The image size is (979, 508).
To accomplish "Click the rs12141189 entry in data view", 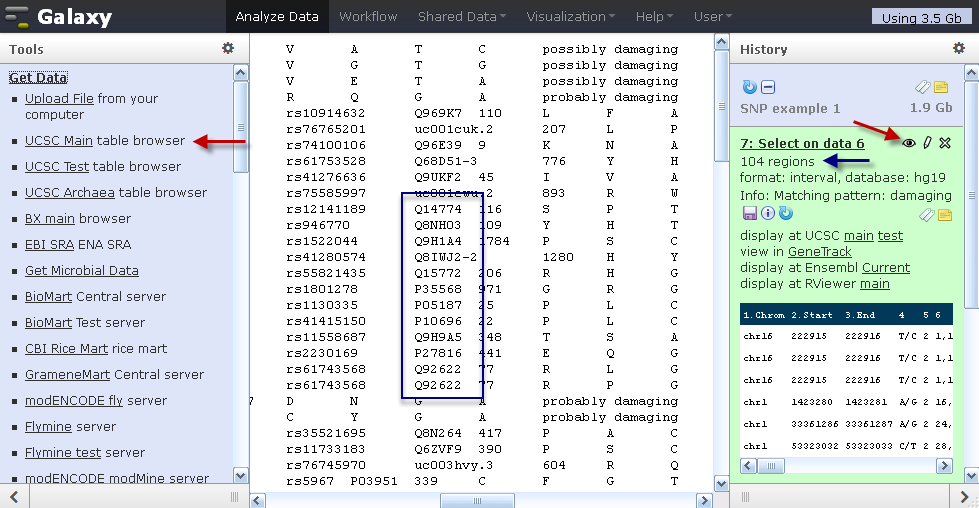I will pyautogui.click(x=326, y=209).
